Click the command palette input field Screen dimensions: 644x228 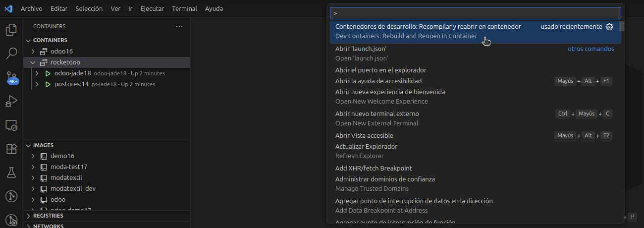(476, 13)
